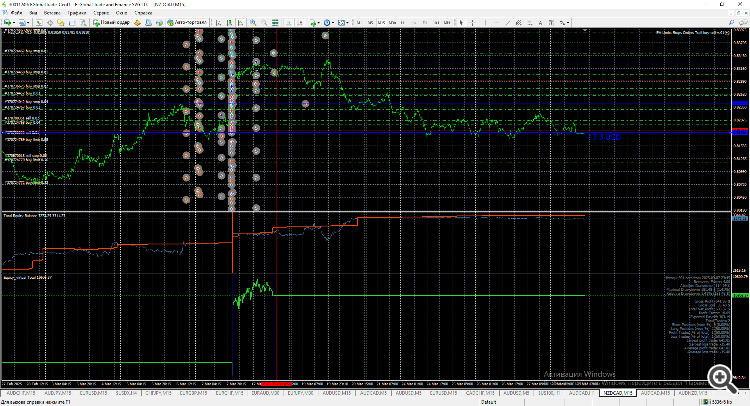Screen dimensions: 750x406
Task: Select the H1 timeframe button
Action: 403,22
